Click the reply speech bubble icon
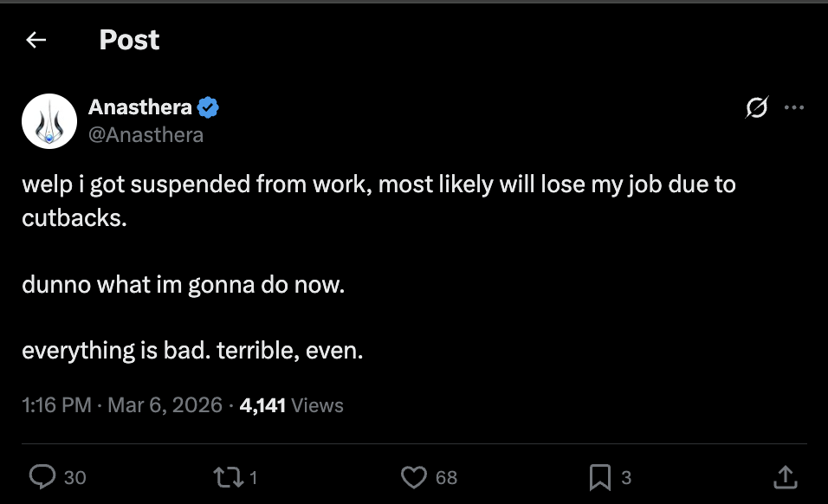 click(x=42, y=477)
